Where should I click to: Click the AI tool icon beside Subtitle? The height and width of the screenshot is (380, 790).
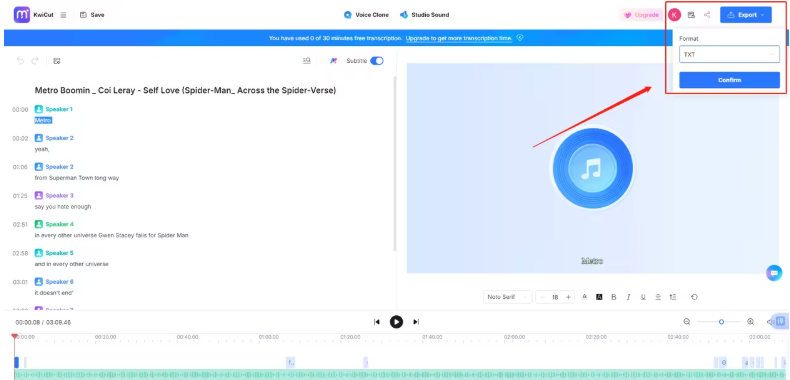(333, 61)
